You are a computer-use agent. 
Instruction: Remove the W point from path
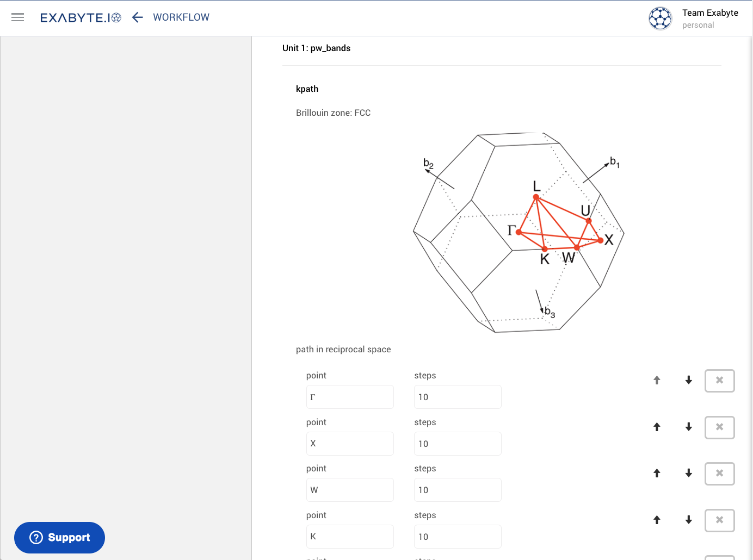point(719,474)
